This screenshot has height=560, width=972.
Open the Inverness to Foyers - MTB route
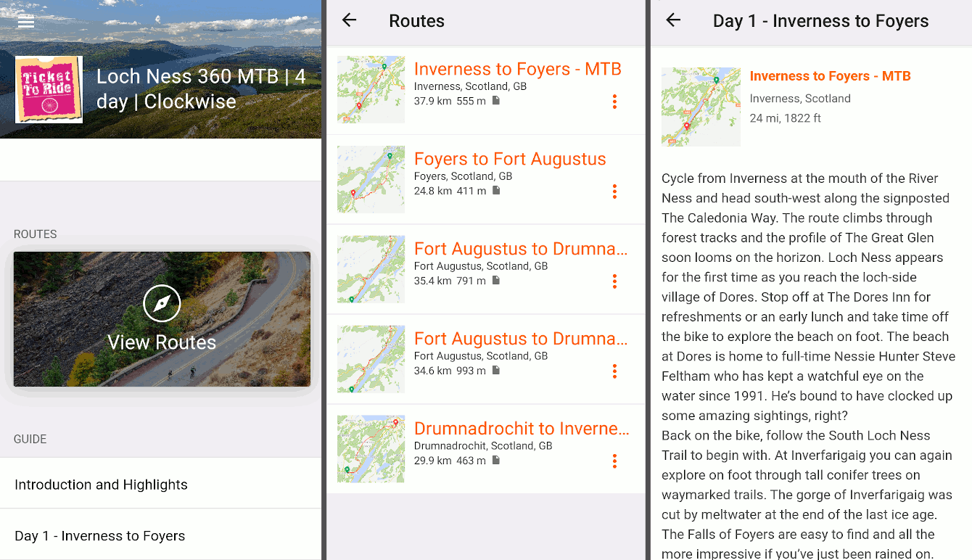click(x=517, y=69)
